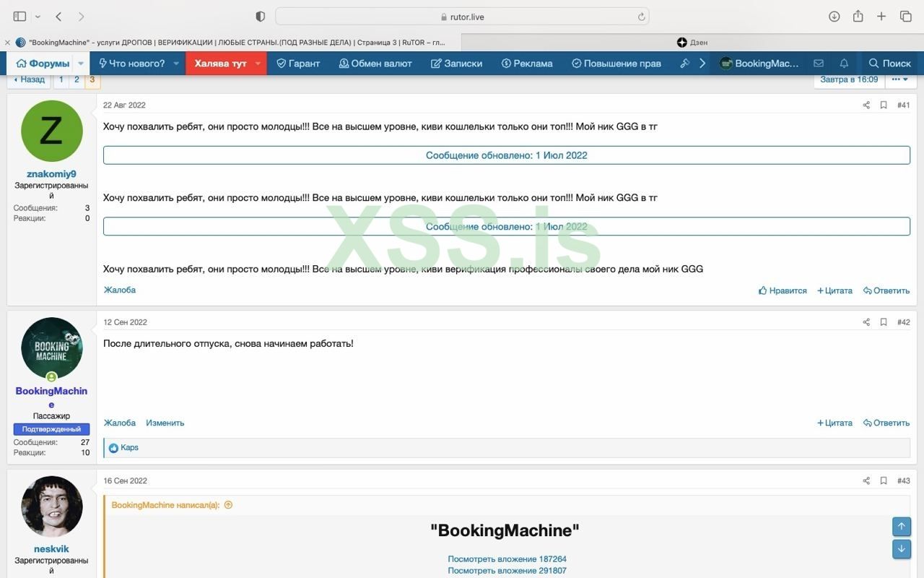Open attachment Посмотреть вложение 187264
This screenshot has width=924, height=578.
pos(507,559)
